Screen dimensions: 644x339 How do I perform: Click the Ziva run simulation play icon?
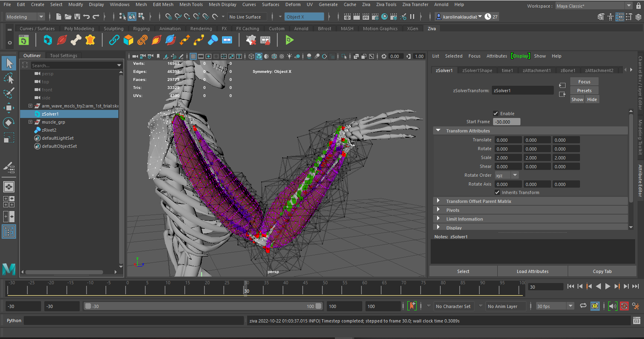289,40
